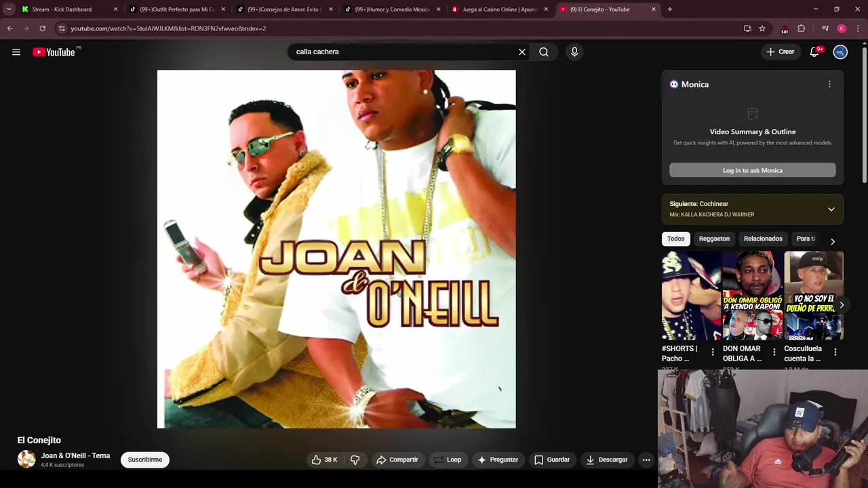Image resolution: width=868 pixels, height=488 pixels.
Task: Click the Mix: KALLA KACHERA DJ WARNER text
Action: 711,215
